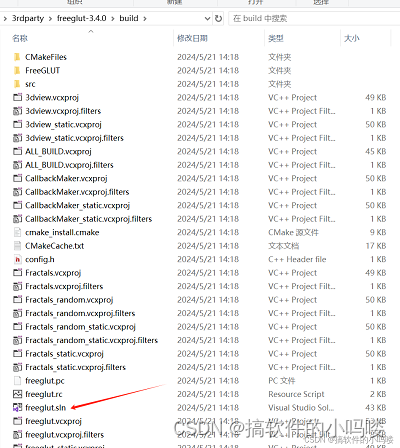Screen dimensions: 400x448
Task: Select file name Fractals_random.vcxproj.filters
Action: (x=80, y=313)
